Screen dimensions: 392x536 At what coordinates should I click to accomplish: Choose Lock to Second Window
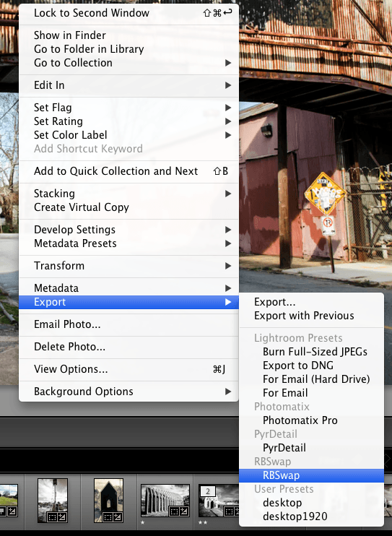coord(129,13)
